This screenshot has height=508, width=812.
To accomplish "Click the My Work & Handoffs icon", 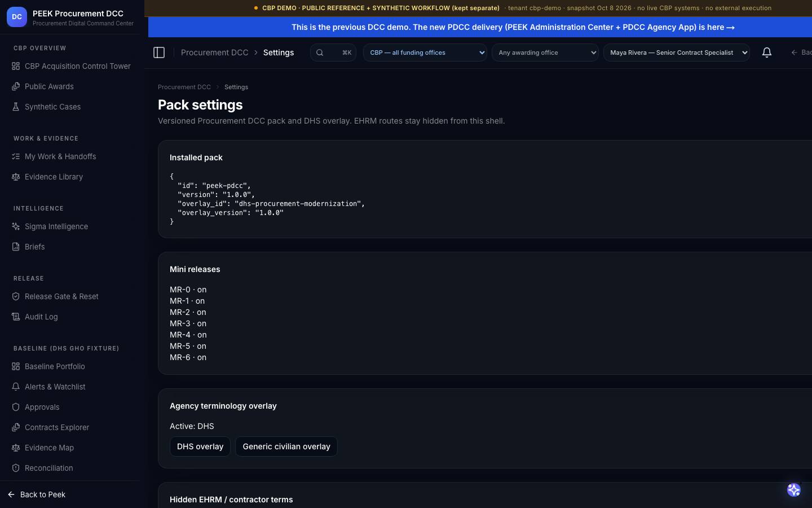I will pos(16,156).
